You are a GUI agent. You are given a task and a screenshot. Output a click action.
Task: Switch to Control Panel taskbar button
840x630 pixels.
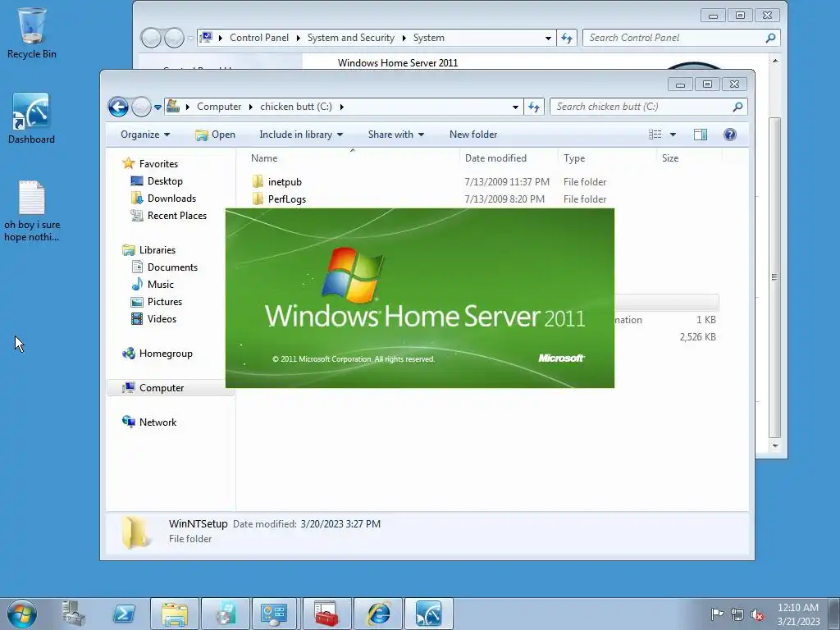[274, 614]
